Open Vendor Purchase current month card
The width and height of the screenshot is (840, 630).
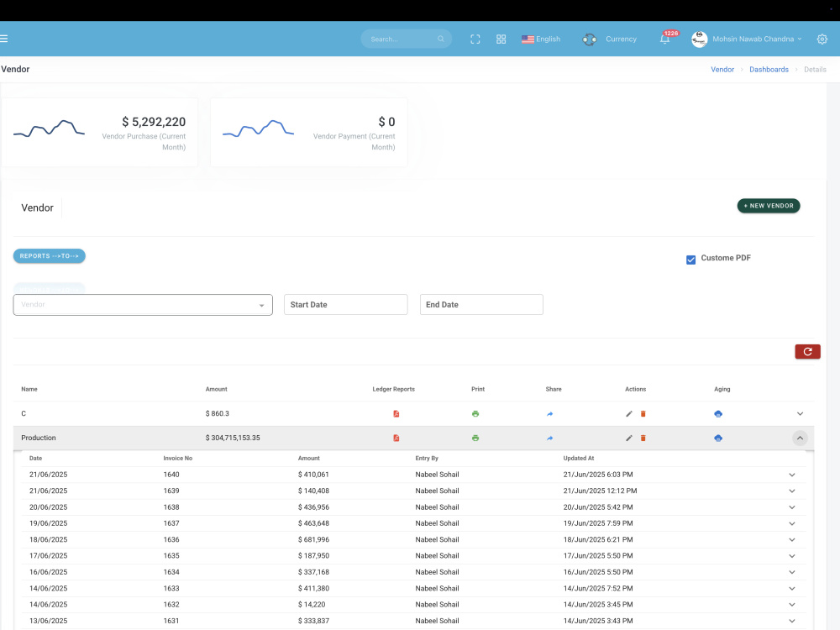pyautogui.click(x=100, y=133)
